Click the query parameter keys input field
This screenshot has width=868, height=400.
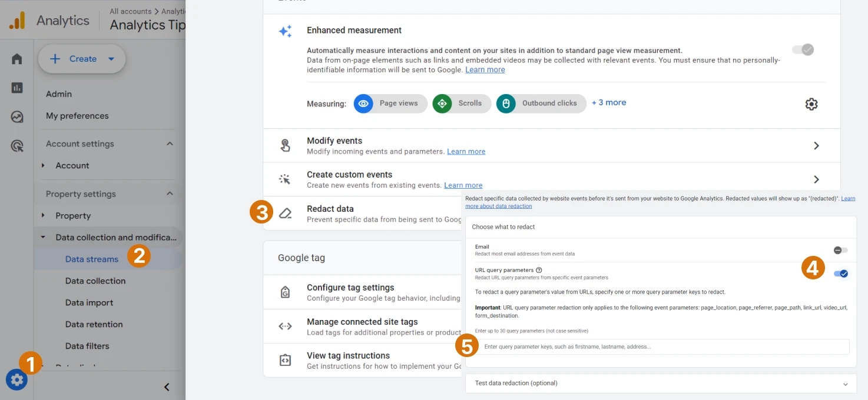pyautogui.click(x=664, y=347)
